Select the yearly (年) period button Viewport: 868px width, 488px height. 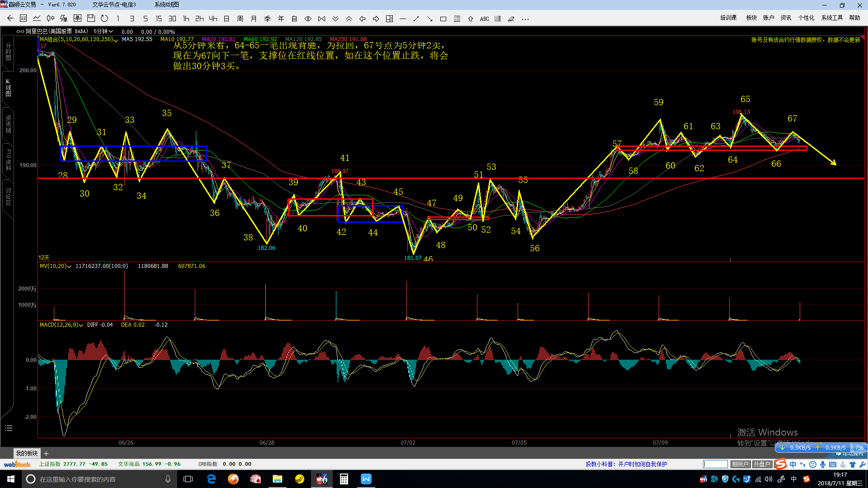[x=281, y=19]
